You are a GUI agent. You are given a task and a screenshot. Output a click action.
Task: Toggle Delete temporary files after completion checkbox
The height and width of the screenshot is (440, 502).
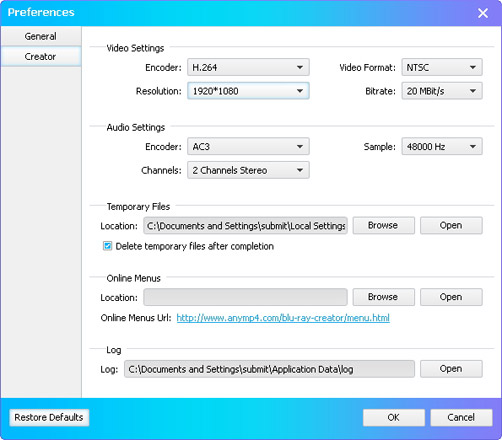[107, 246]
